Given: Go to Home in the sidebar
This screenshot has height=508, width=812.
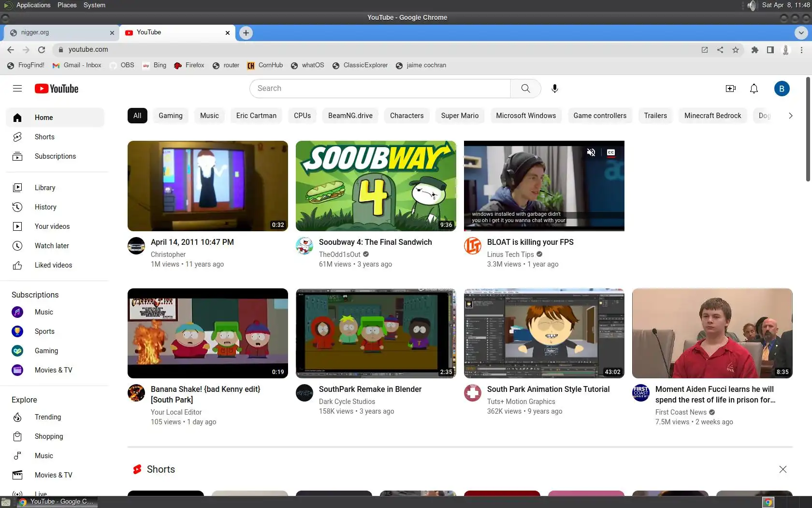Looking at the screenshot, I should 55,118.
